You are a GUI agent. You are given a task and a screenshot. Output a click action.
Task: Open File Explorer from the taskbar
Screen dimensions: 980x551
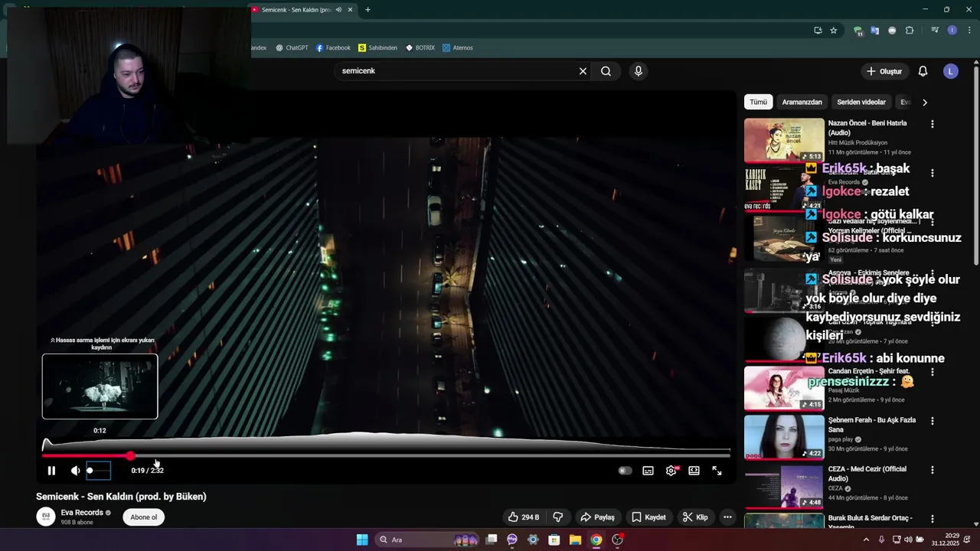tap(575, 540)
